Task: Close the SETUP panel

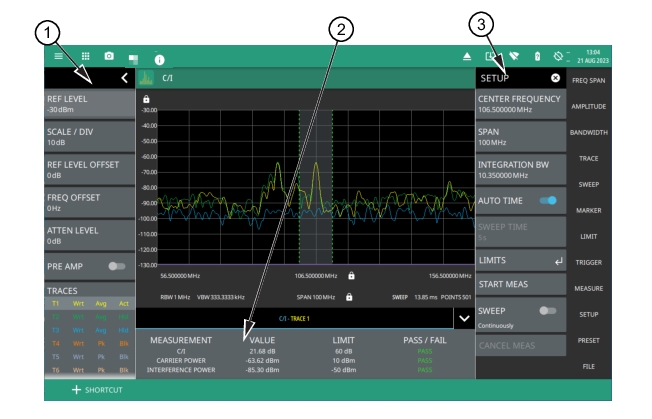Action: pyautogui.click(x=555, y=77)
